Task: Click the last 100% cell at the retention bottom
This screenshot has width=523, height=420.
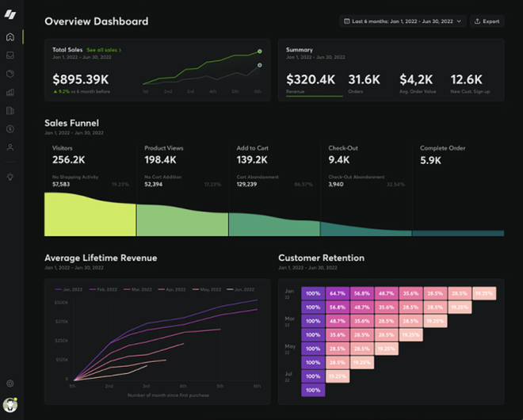Action: 313,390
